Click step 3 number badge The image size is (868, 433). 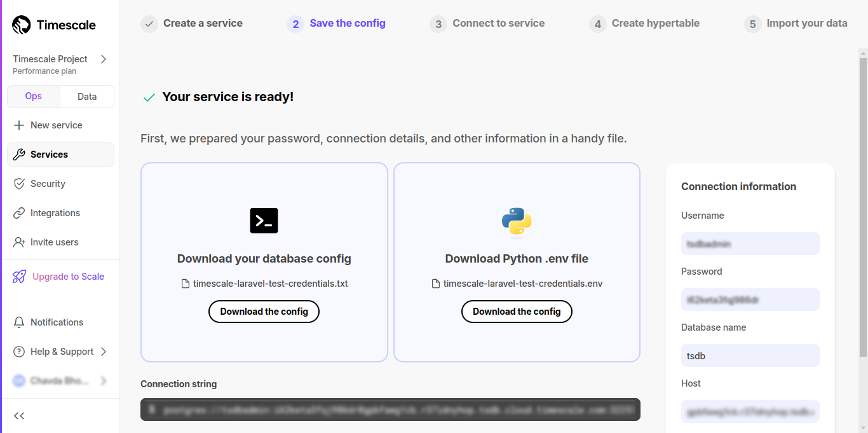click(438, 24)
